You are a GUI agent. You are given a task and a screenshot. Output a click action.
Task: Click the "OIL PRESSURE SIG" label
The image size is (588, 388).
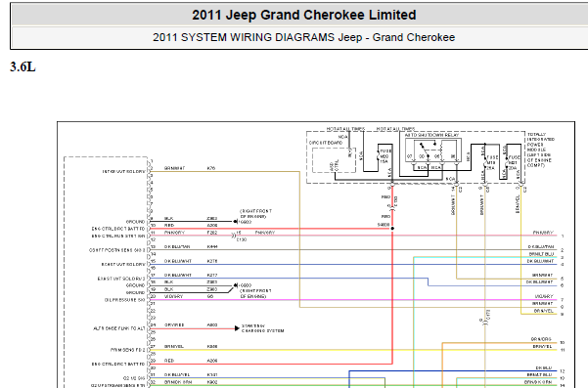(124, 300)
